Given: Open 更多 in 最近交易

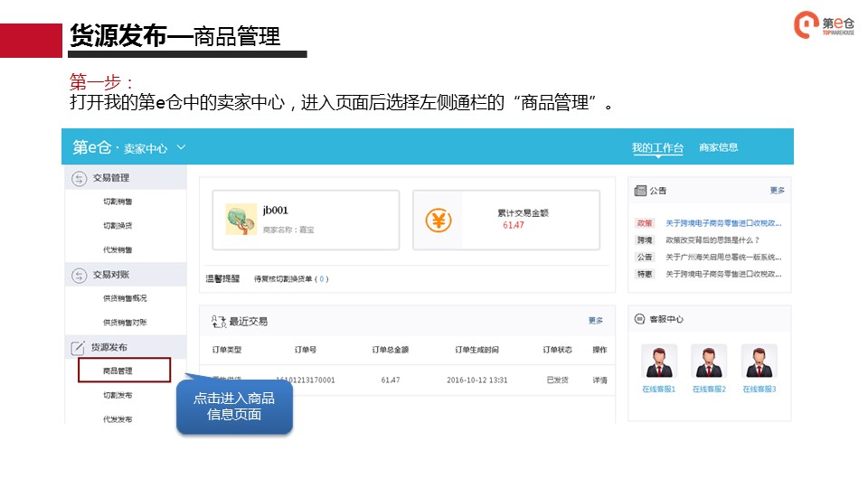Looking at the screenshot, I should click(x=596, y=320).
